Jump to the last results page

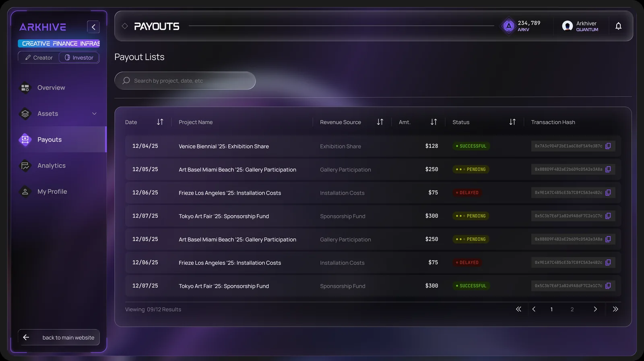pyautogui.click(x=615, y=309)
